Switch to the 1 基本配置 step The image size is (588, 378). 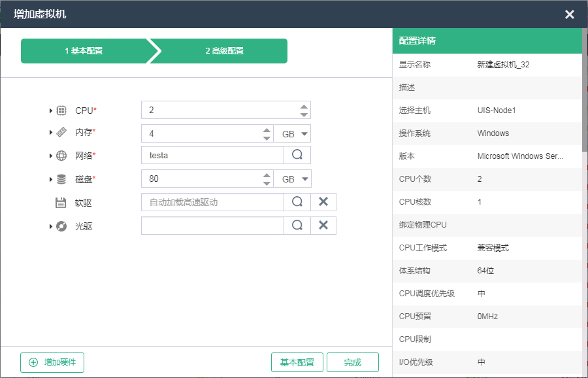point(84,51)
